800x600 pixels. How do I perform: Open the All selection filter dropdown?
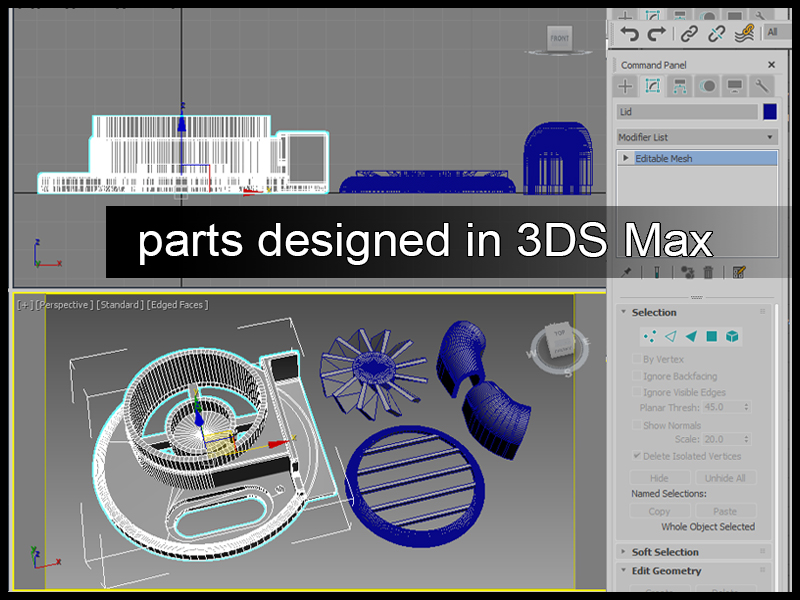pos(777,33)
